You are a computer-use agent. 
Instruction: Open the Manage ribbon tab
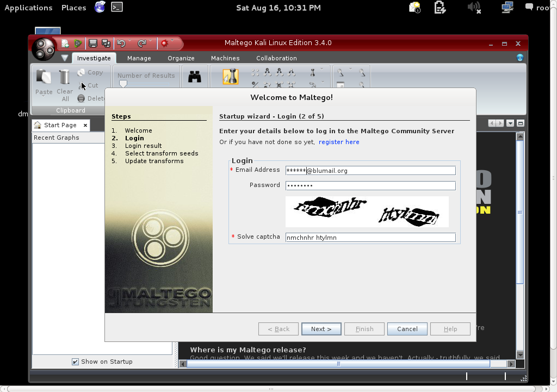(139, 58)
